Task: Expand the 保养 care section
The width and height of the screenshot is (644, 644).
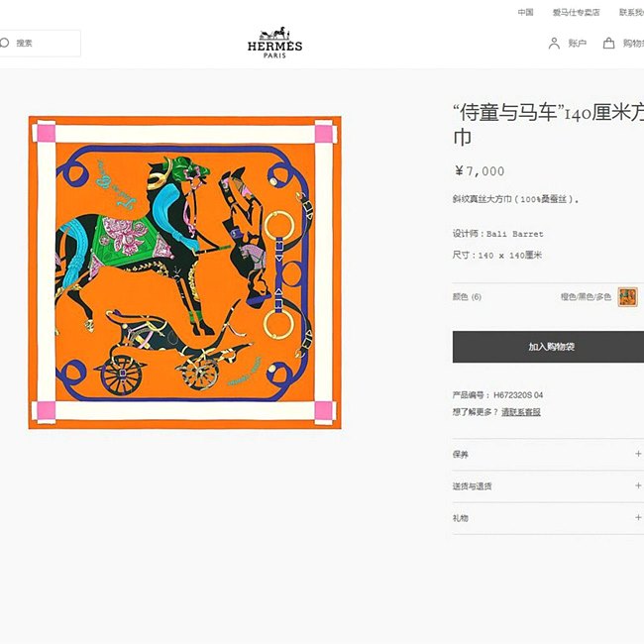Action: [x=548, y=454]
